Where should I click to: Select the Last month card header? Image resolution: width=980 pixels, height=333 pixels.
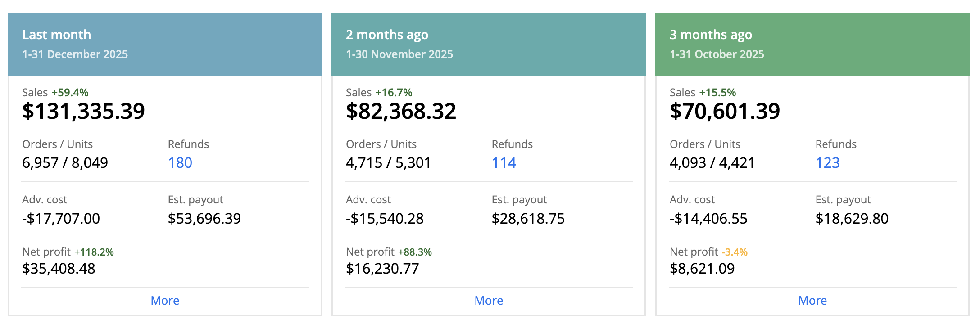(x=165, y=44)
